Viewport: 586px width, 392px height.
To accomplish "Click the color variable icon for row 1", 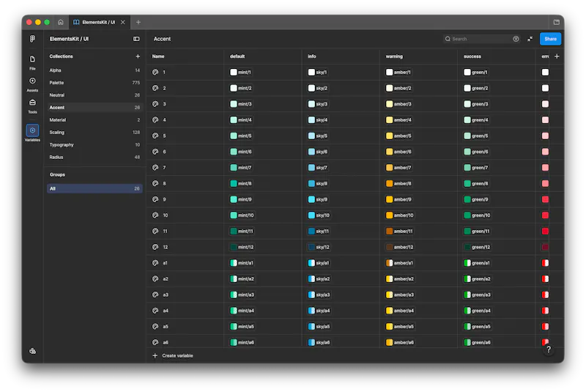I will [x=155, y=72].
